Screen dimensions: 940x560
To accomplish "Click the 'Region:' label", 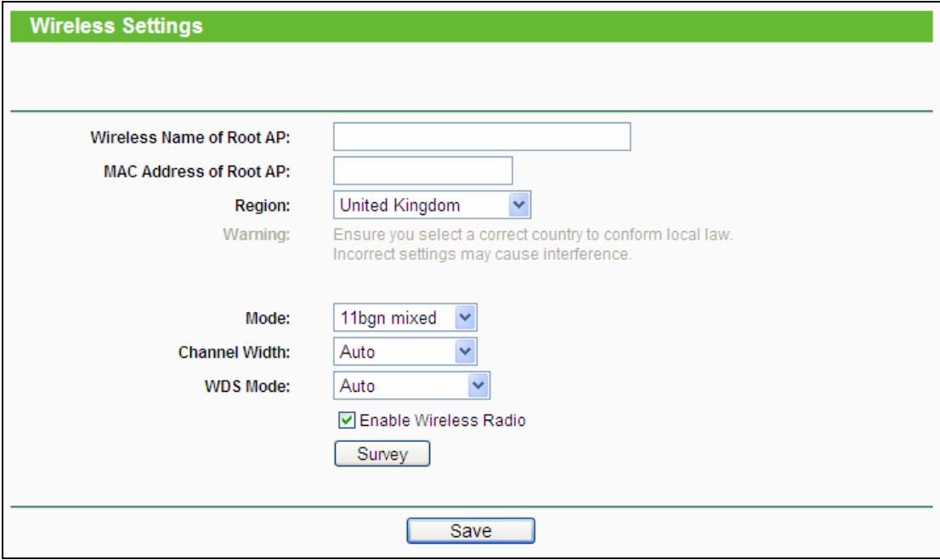I will point(262,206).
